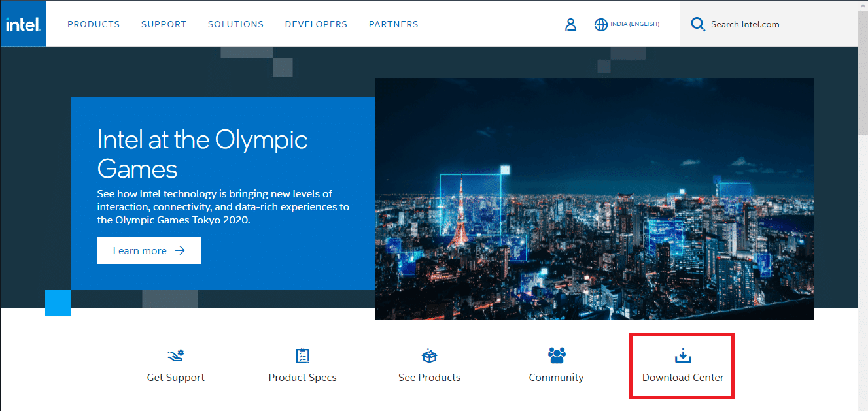Click the search magnifier icon
The width and height of the screenshot is (868, 411).
(x=698, y=25)
